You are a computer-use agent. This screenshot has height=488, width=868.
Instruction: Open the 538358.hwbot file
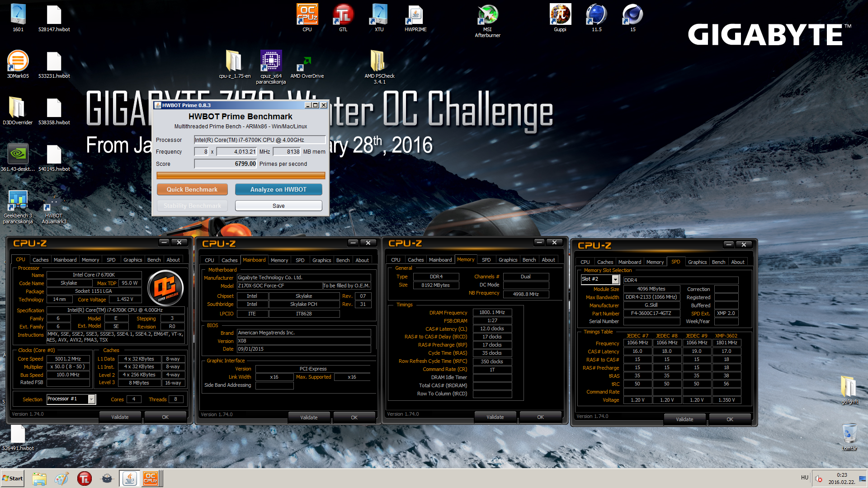54,111
